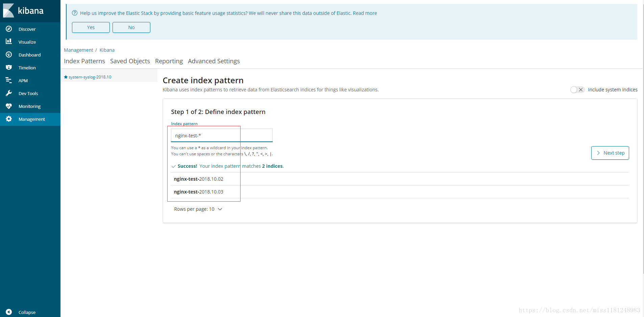This screenshot has width=644, height=317.
Task: Switch to Saved Objects tab
Action: (130, 61)
